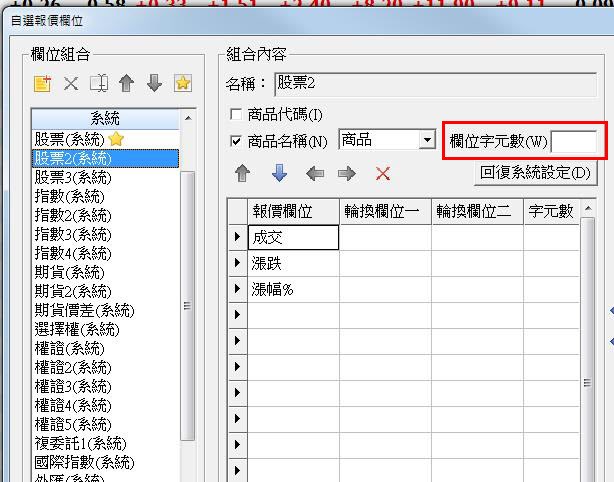Select row arrow beside 漲跌
The width and height of the screenshot is (614, 482).
237,263
